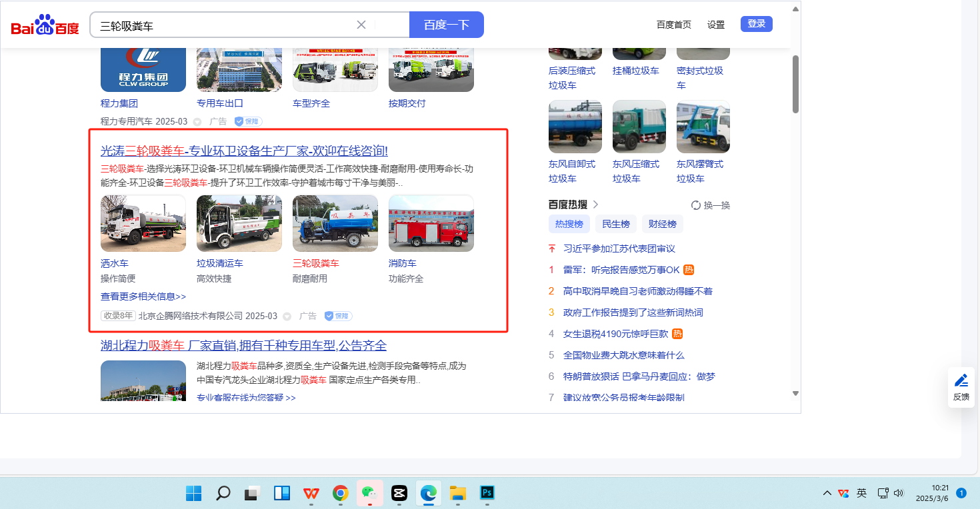Screen dimensions: 980x509
Task: Open hot search 雷军：听完报告感觉万事OK
Action: tap(621, 270)
